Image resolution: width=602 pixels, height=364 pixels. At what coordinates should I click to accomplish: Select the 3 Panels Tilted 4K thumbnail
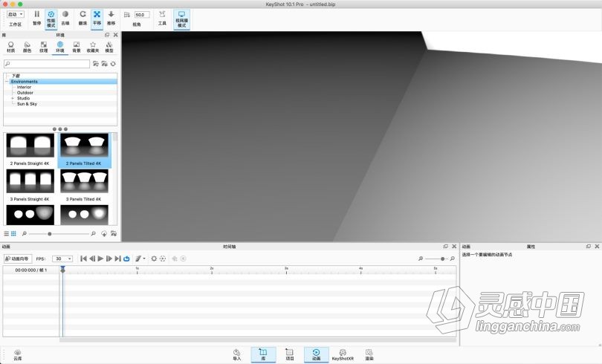point(84,181)
